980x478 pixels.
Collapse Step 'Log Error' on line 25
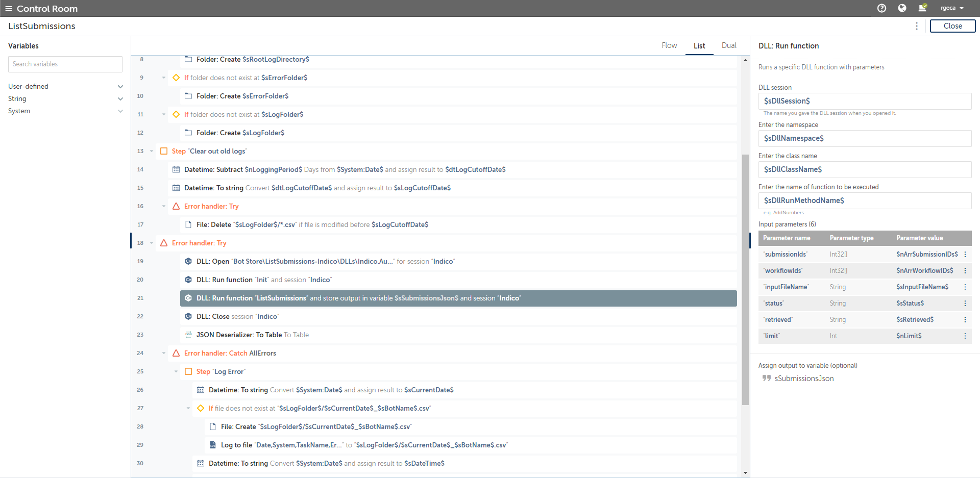(176, 371)
